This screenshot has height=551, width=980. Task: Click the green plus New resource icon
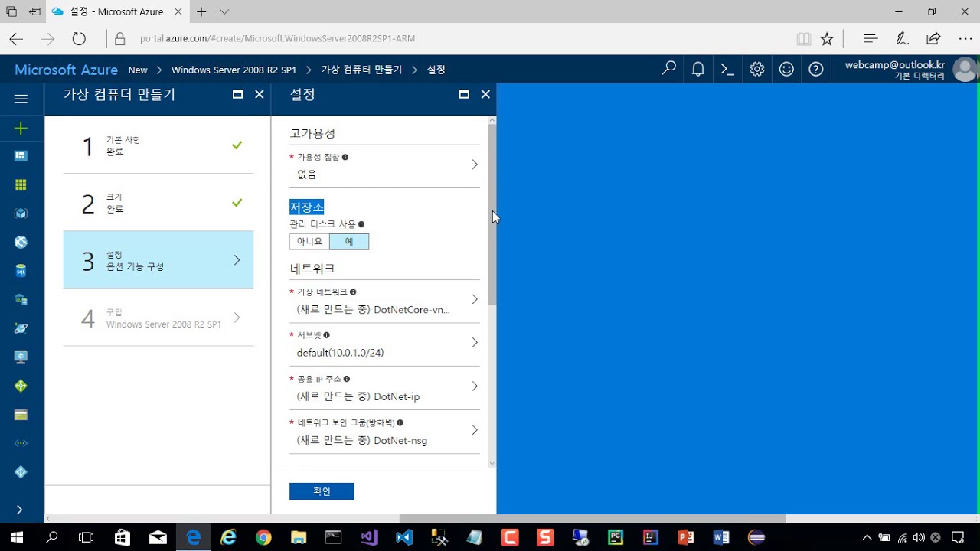click(x=21, y=128)
